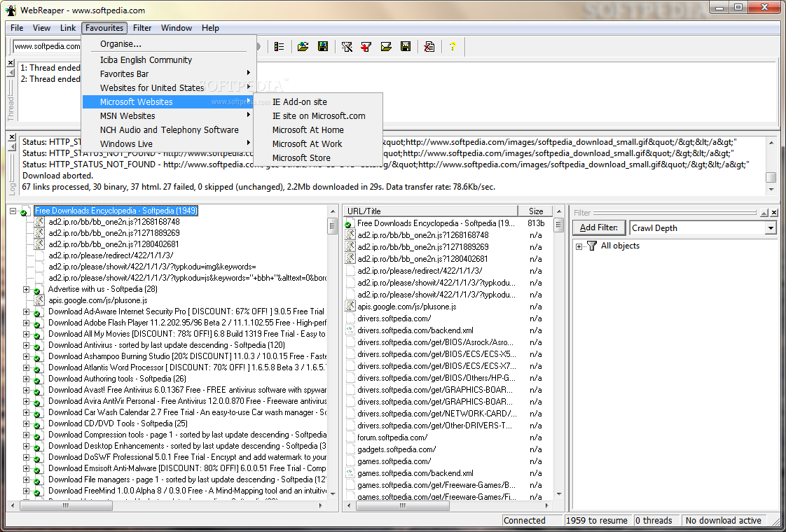
Task: Click the green check icon of Free Downloads Encyclopedia tree root
Action: 24,212
